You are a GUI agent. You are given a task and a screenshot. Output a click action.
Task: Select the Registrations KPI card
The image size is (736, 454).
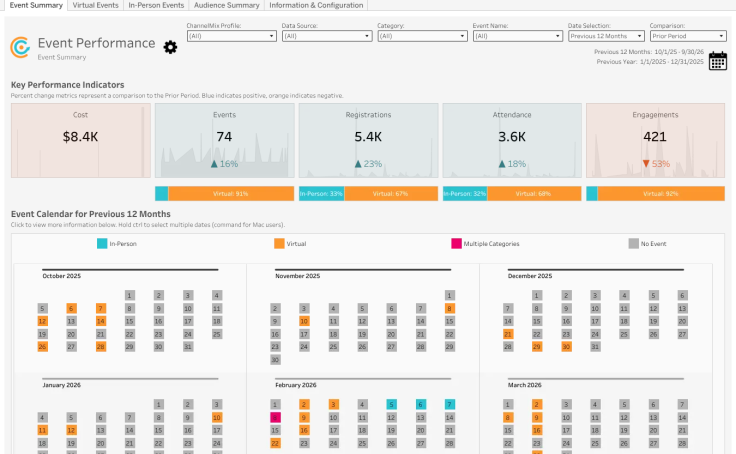(368, 140)
